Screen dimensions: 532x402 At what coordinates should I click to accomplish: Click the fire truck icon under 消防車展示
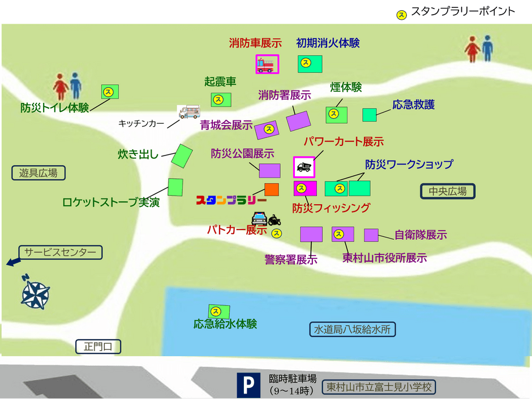pyautogui.click(x=267, y=64)
